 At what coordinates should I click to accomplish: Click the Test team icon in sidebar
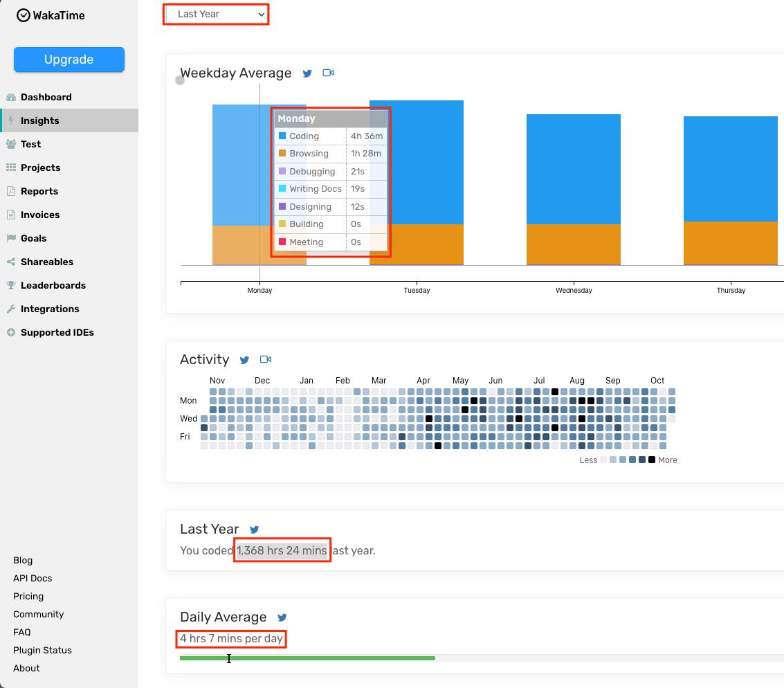11,144
